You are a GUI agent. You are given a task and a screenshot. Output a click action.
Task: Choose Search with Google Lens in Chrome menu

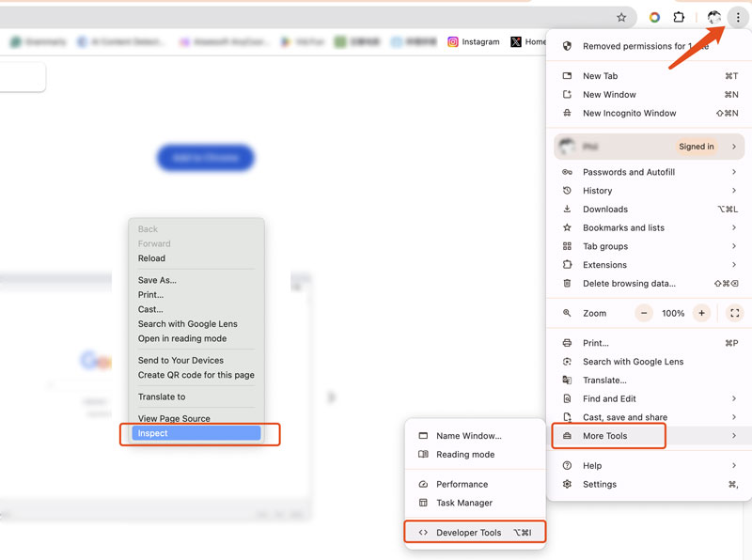pyautogui.click(x=650, y=362)
